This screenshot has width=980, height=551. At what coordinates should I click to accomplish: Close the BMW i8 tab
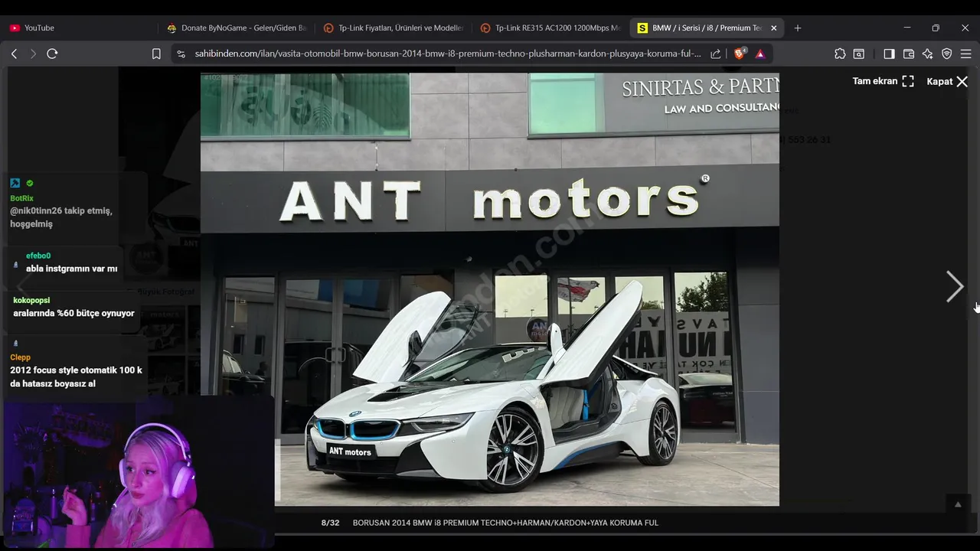pyautogui.click(x=773, y=28)
